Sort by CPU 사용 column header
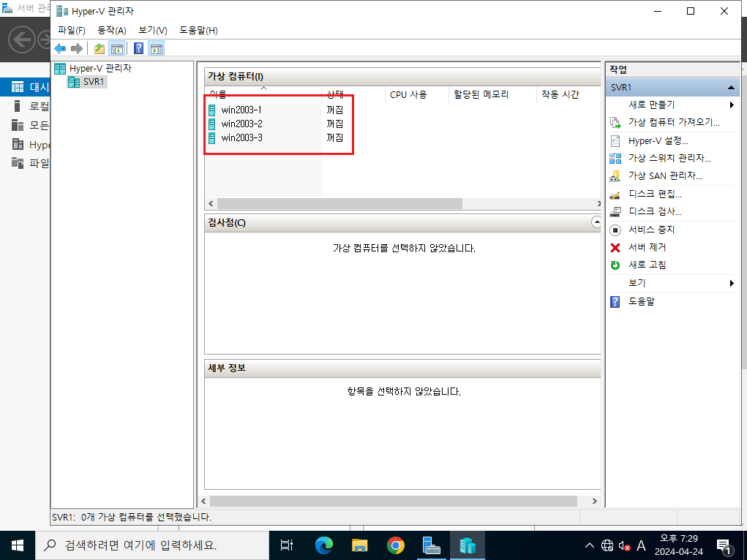The width and height of the screenshot is (747, 560). click(416, 95)
